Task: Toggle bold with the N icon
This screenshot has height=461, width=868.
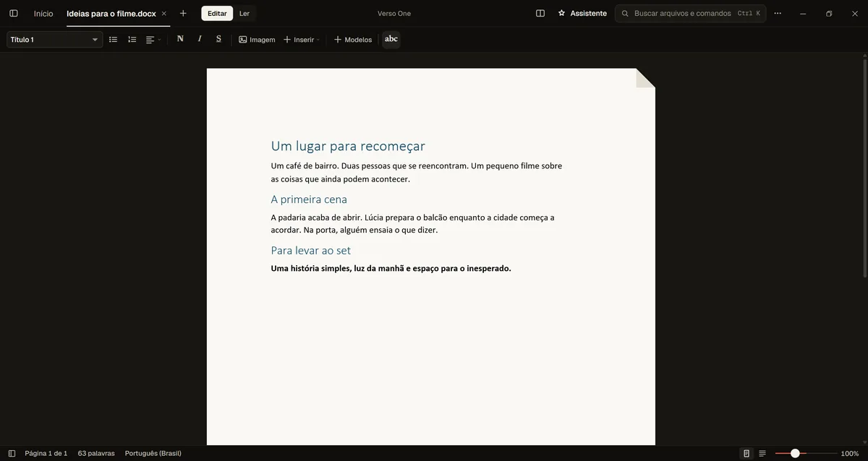Action: 180,39
